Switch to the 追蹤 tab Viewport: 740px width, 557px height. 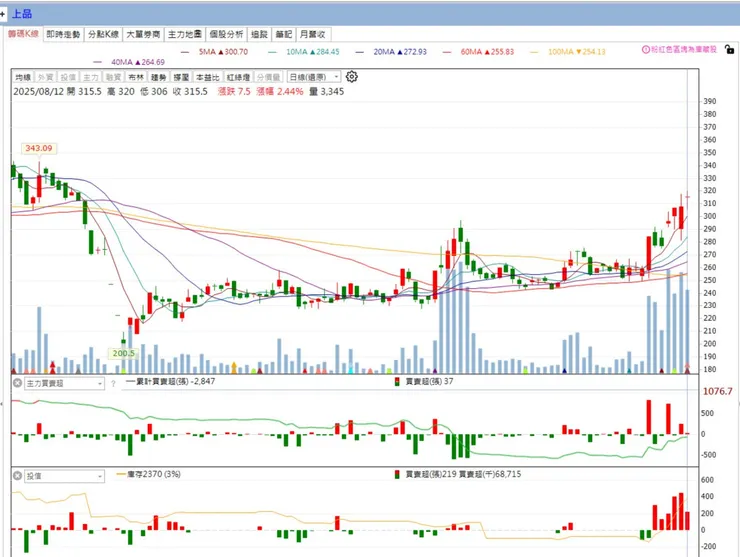pos(259,34)
